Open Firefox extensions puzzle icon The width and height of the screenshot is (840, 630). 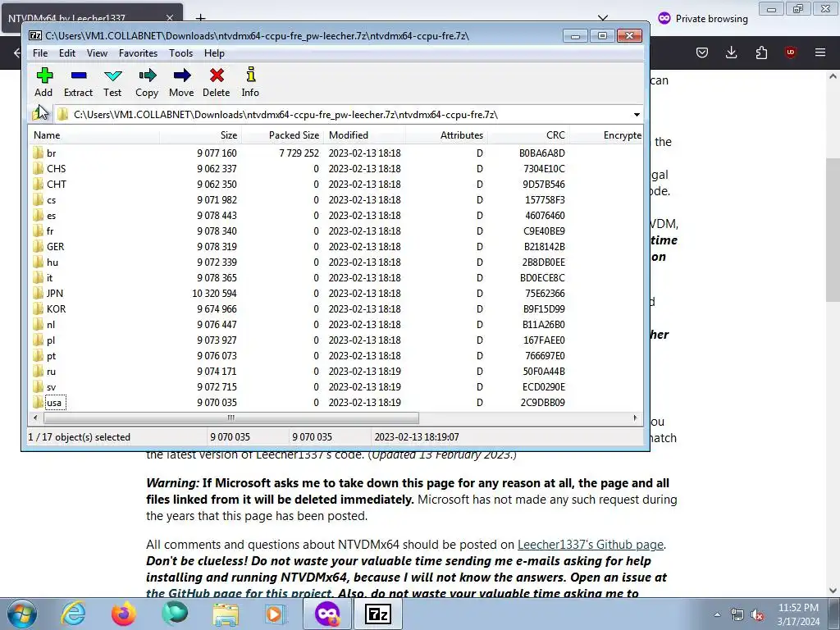pos(761,52)
